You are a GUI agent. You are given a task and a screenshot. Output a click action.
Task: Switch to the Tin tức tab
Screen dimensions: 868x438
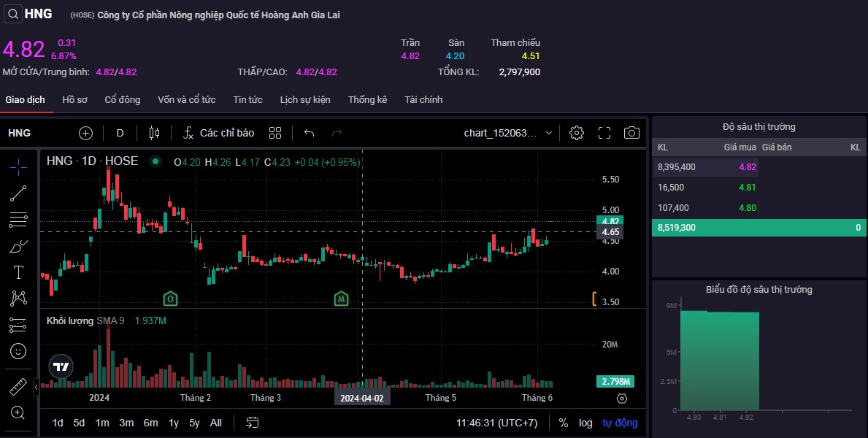point(247,100)
